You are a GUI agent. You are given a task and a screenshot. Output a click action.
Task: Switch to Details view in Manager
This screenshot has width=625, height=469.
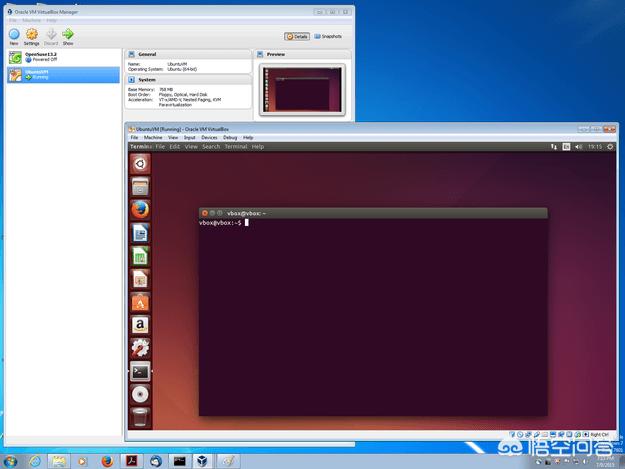pyautogui.click(x=296, y=36)
